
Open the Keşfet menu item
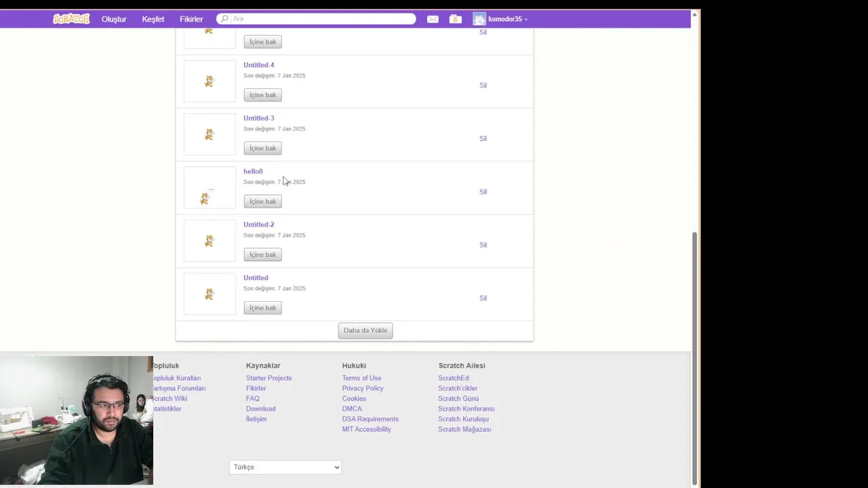pyautogui.click(x=153, y=19)
